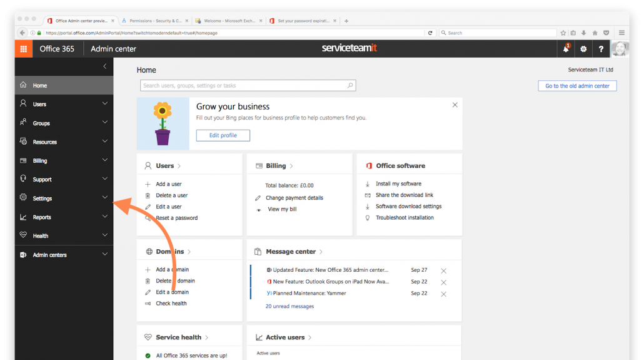Click the Edit profile button
This screenshot has height=360, width=644.
[x=223, y=135]
